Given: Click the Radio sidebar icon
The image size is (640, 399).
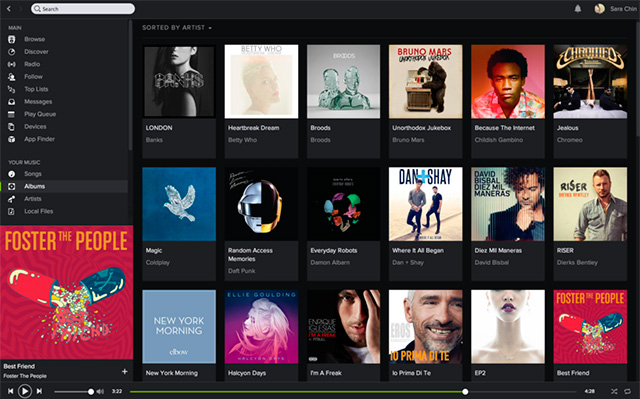Looking at the screenshot, I should click(x=11, y=64).
